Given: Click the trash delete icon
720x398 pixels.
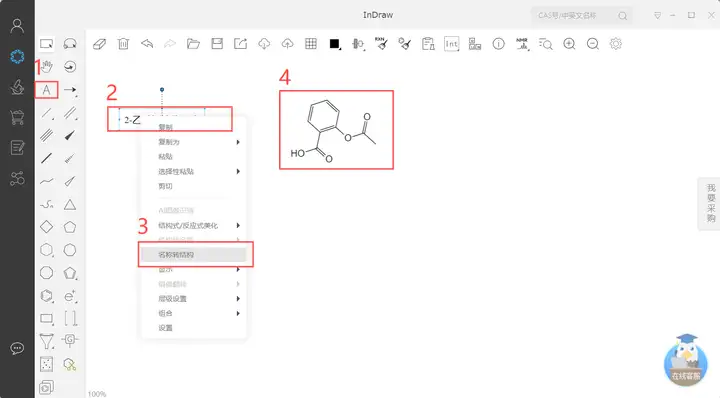Looking at the screenshot, I should (123, 44).
